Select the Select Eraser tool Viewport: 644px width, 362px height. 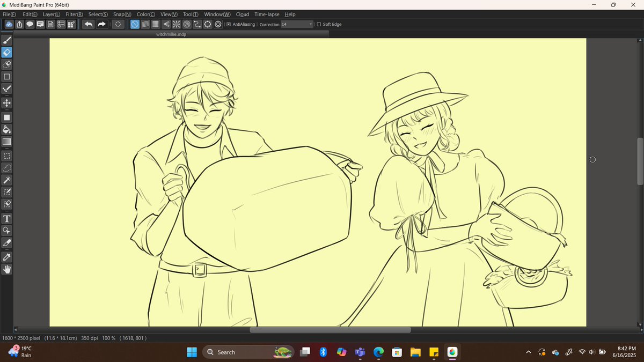point(7,204)
